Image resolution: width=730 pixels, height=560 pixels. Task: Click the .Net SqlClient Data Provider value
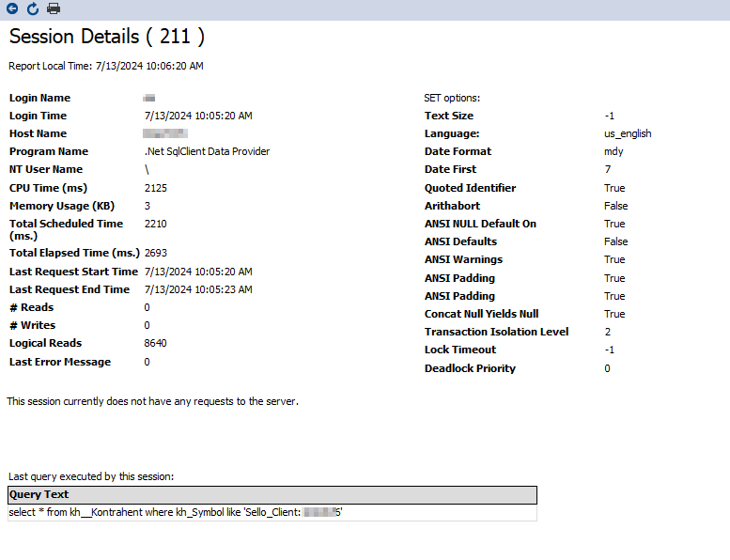tap(207, 151)
